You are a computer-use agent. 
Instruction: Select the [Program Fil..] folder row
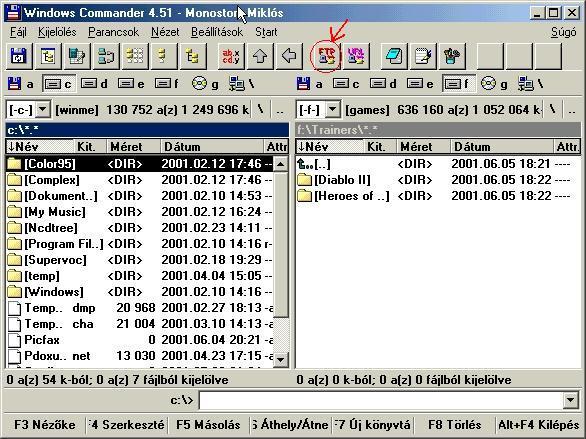[x=140, y=244]
